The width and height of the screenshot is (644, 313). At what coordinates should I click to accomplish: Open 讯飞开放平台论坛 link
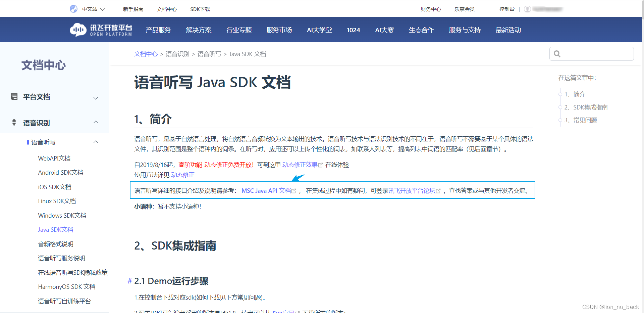412,190
